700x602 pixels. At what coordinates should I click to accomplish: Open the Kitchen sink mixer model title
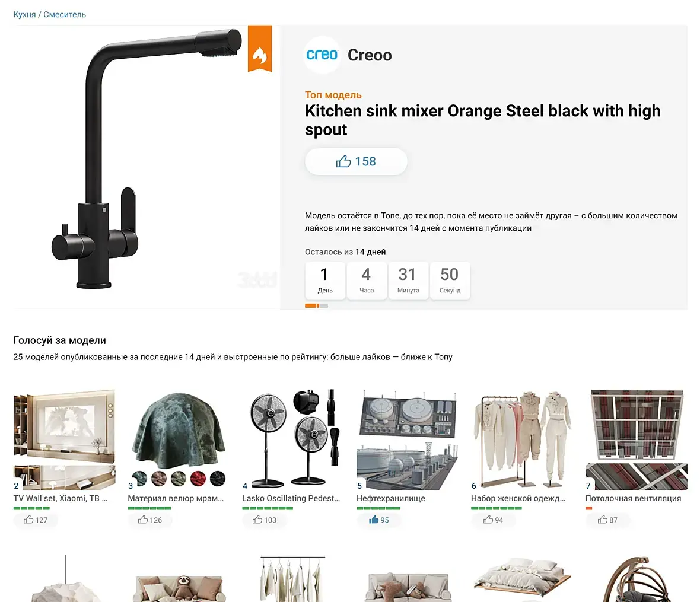[x=483, y=120]
